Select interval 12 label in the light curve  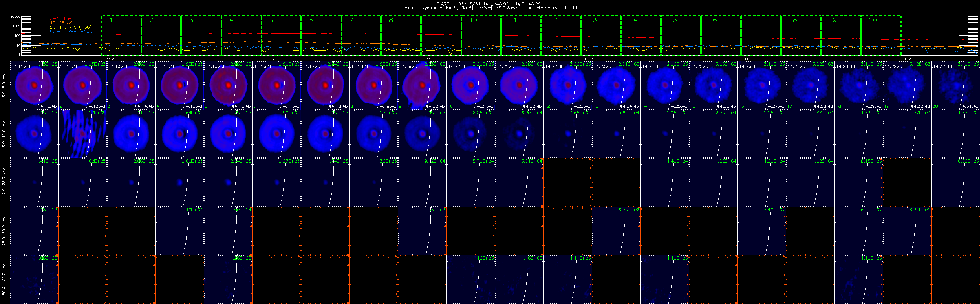tap(553, 20)
